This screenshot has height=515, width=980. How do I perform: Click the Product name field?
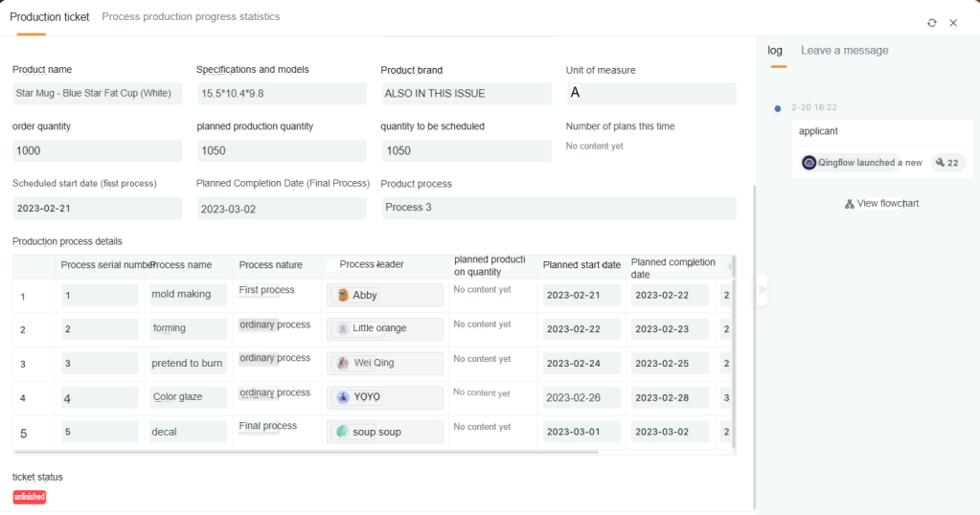coord(97,94)
